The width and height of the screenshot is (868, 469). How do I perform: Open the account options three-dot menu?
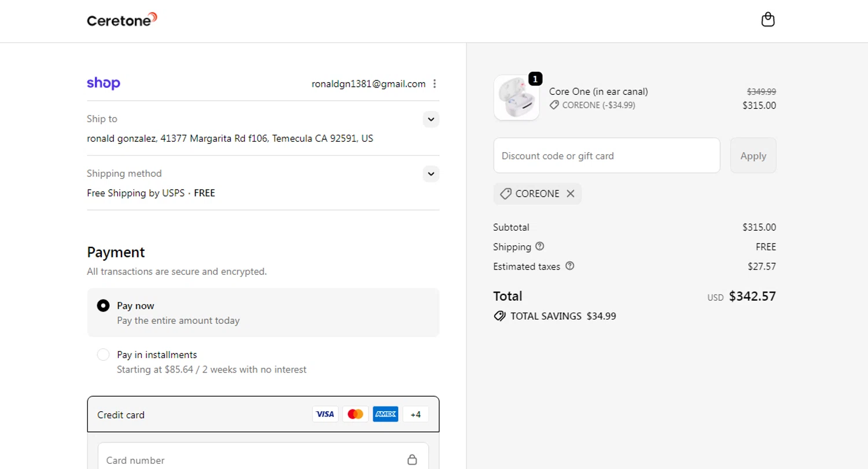tap(435, 84)
